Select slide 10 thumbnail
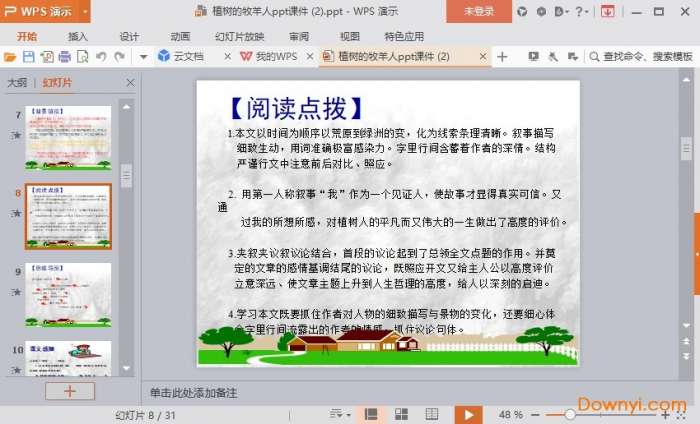700x424 pixels. click(x=68, y=358)
